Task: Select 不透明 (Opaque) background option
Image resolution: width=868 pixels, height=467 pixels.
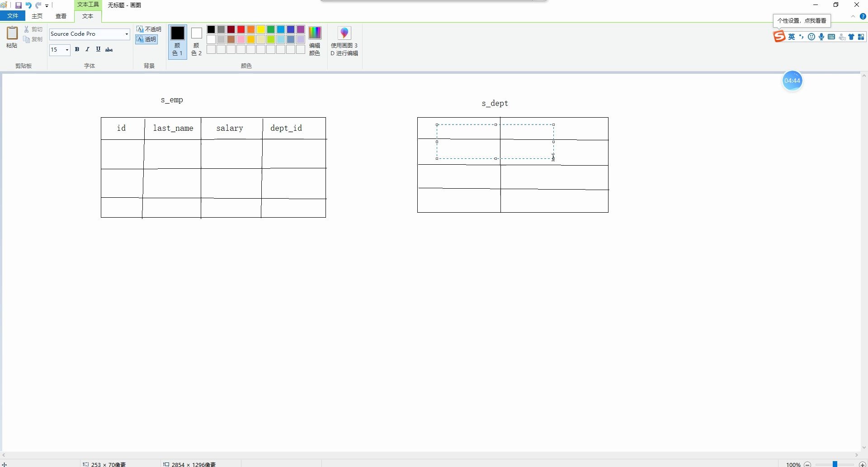Action: coord(149,29)
